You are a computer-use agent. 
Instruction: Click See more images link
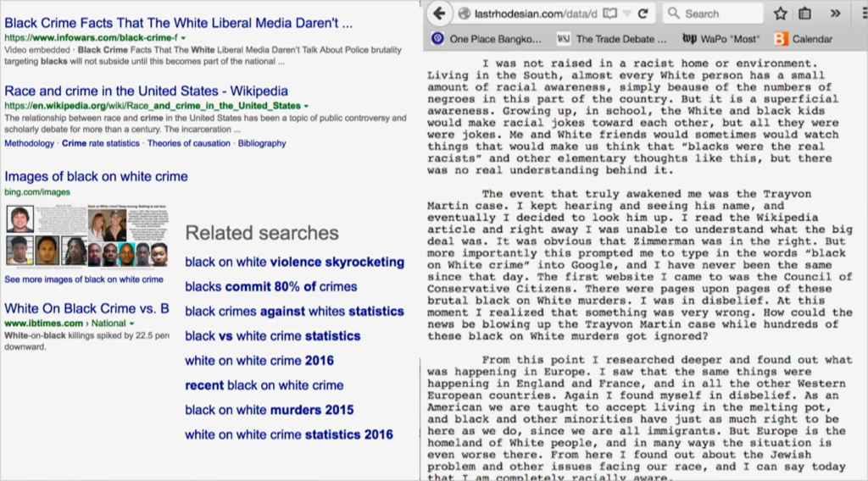point(84,279)
